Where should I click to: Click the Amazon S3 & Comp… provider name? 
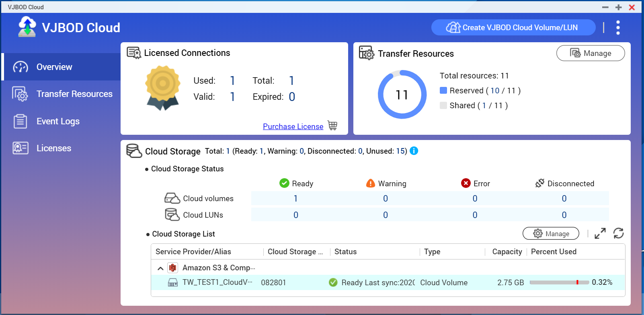coord(219,268)
